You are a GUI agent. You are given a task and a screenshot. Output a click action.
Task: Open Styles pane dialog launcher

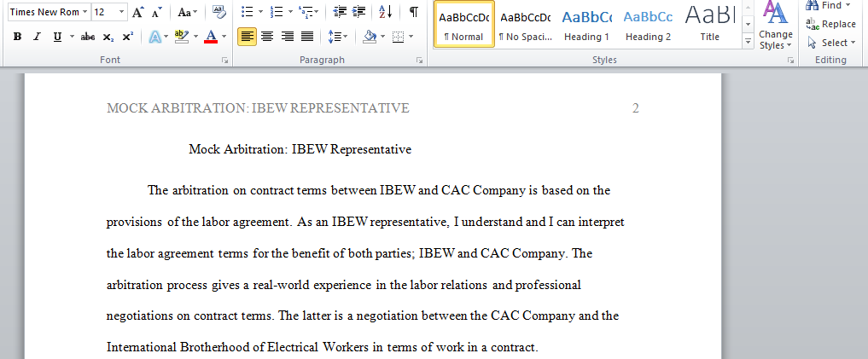(791, 61)
